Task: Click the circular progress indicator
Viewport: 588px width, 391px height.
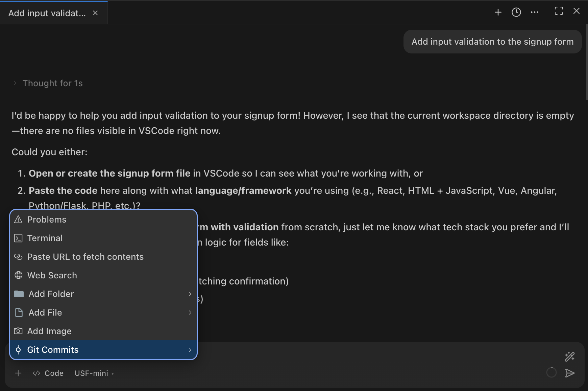Action: [551, 372]
